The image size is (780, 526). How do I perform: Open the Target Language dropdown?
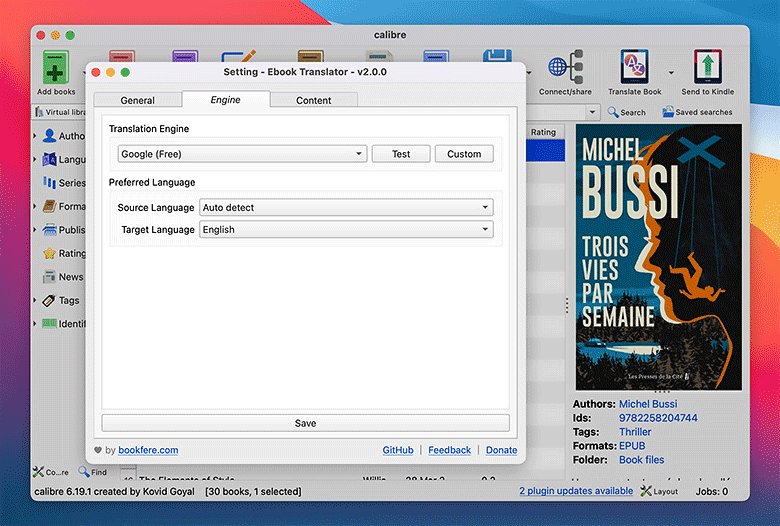point(346,230)
